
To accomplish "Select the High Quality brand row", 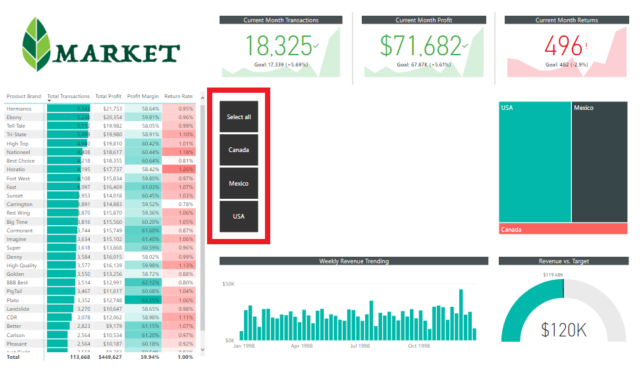I will tap(100, 265).
